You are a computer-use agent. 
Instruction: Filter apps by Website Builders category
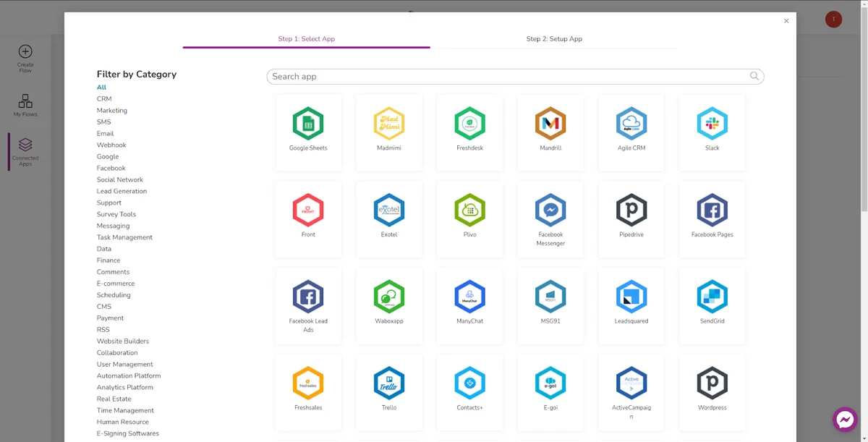coord(123,341)
